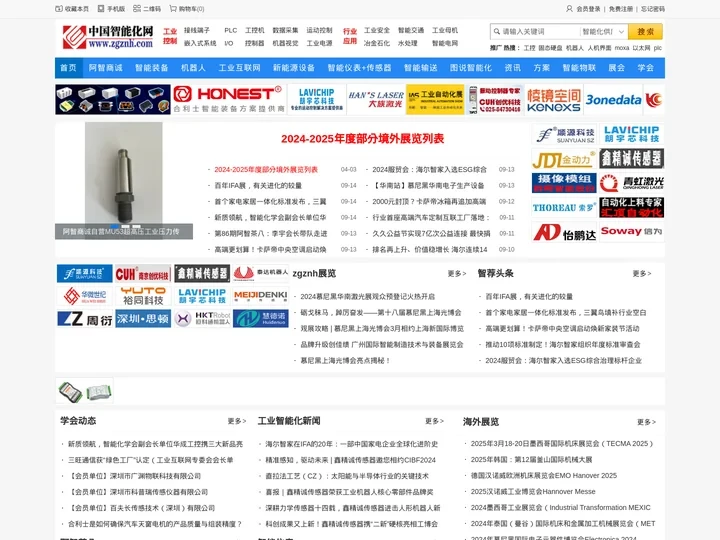Open the 摄像模组 blue sponsor logo

(564, 183)
